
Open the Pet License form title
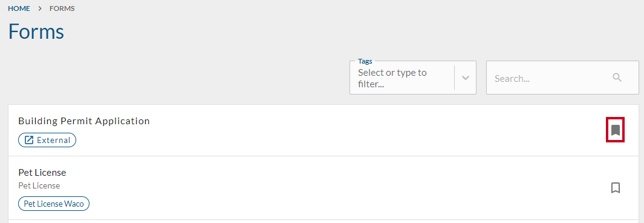coord(42,172)
